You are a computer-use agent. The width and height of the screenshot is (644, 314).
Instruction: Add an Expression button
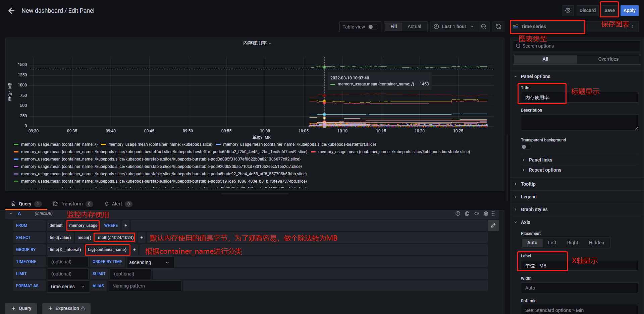66,308
